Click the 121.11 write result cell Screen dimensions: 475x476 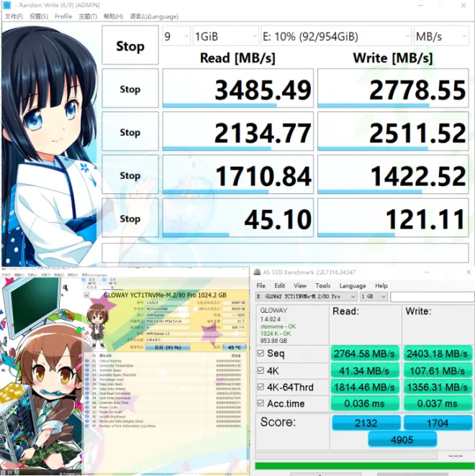(x=393, y=217)
